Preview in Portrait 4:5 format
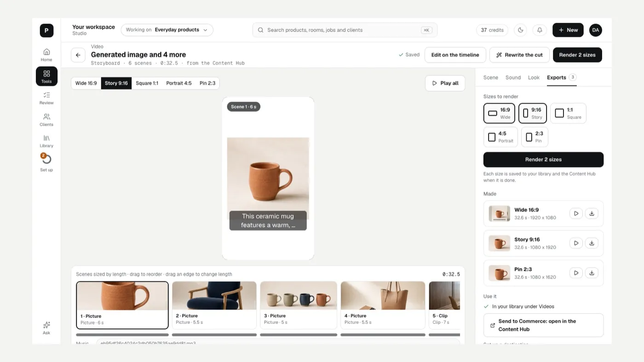The width and height of the screenshot is (644, 362). click(179, 83)
